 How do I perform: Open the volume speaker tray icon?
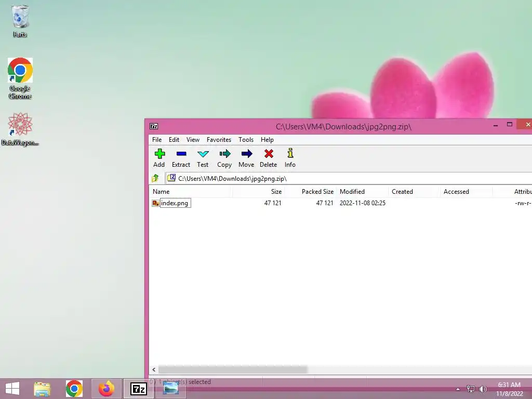coord(483,389)
